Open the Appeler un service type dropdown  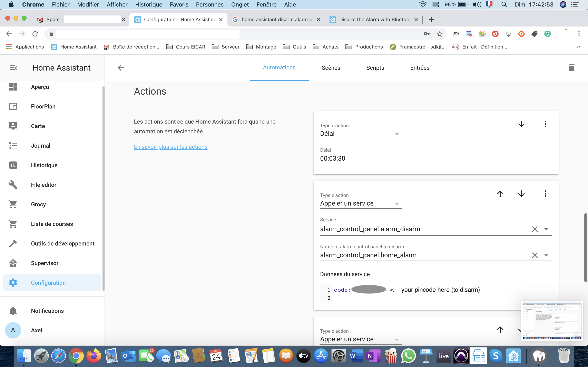[x=396, y=204]
